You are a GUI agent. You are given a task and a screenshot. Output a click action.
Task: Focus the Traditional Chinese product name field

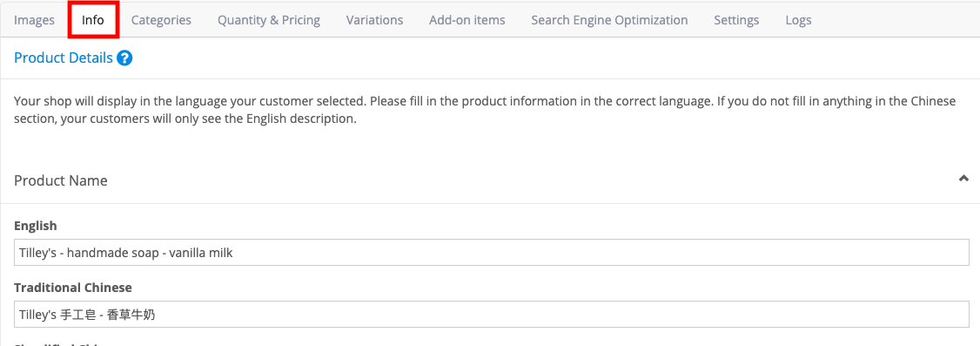(x=491, y=315)
